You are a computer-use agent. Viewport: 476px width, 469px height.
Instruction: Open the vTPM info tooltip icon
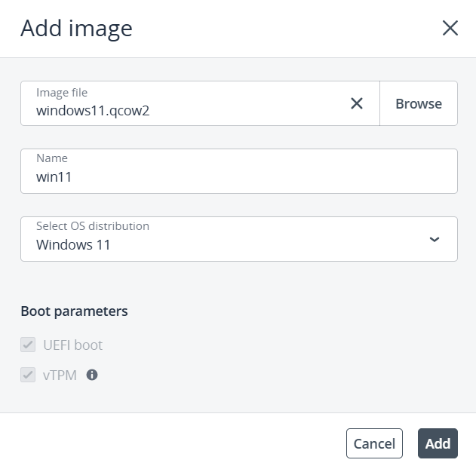pyautogui.click(x=92, y=375)
